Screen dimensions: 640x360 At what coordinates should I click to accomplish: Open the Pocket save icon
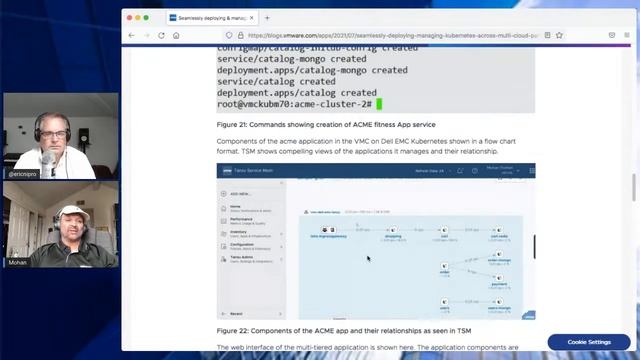[x=611, y=36]
